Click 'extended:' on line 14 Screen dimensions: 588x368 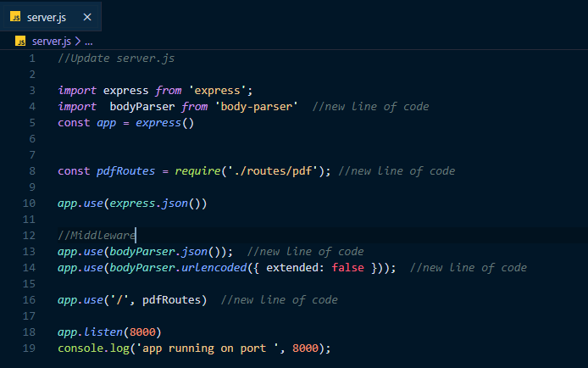pyautogui.click(x=295, y=267)
